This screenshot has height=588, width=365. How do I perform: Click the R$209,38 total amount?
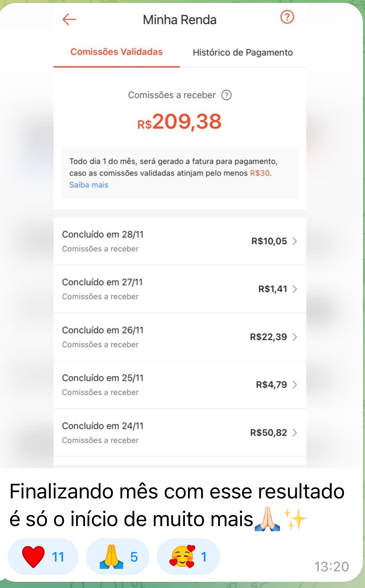[x=179, y=122]
